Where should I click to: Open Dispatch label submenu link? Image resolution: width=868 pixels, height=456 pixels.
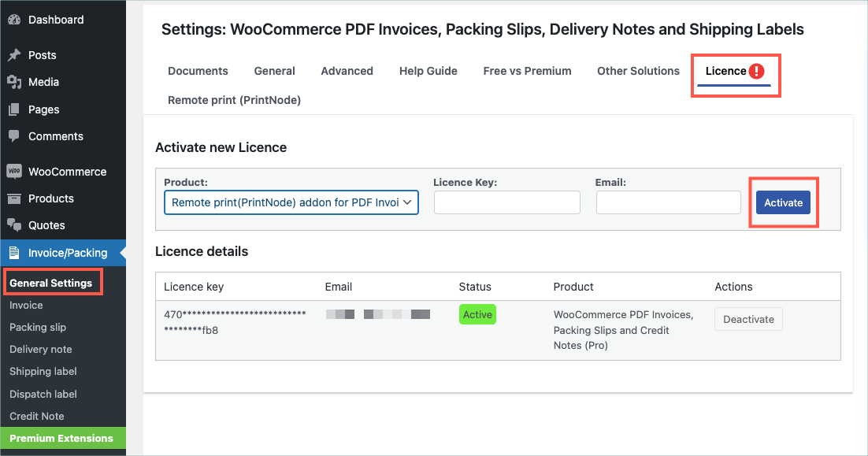click(43, 394)
